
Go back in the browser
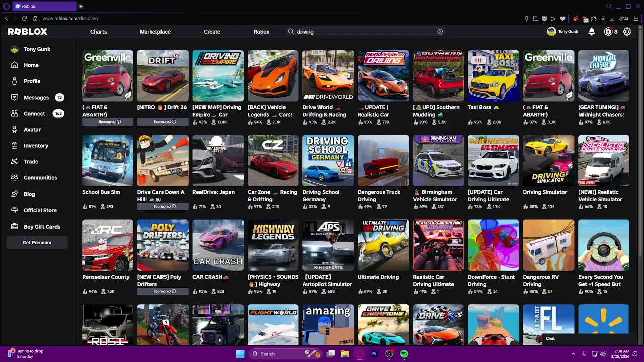6,19
